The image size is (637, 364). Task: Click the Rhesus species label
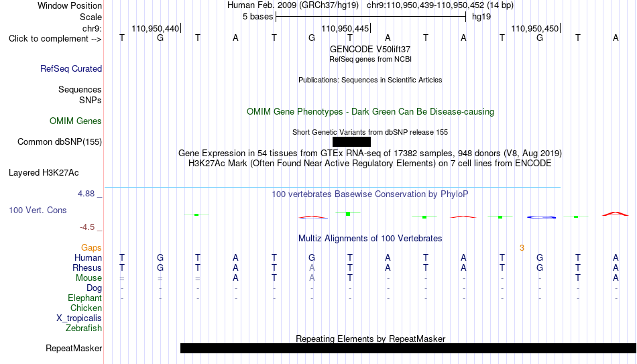[x=87, y=267]
